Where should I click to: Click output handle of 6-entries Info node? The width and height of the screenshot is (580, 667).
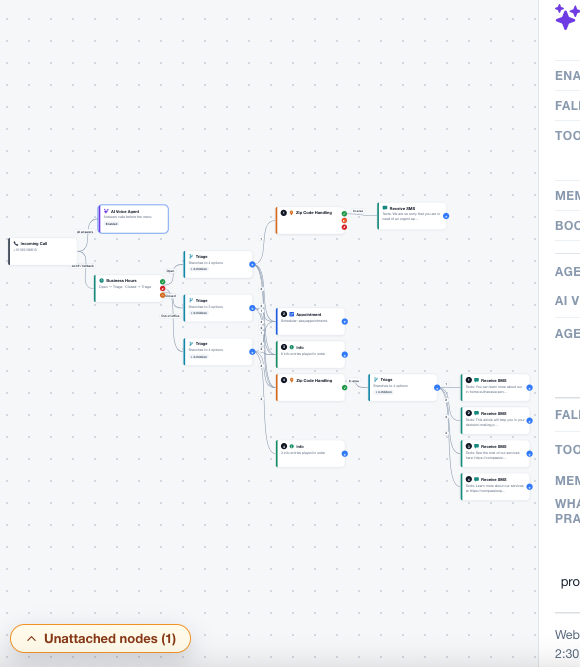click(345, 354)
